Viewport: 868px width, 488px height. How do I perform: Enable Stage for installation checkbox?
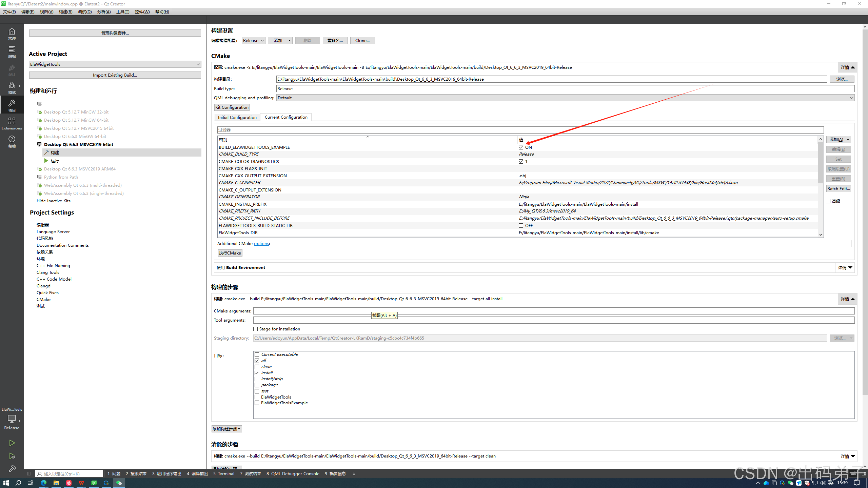pyautogui.click(x=256, y=329)
